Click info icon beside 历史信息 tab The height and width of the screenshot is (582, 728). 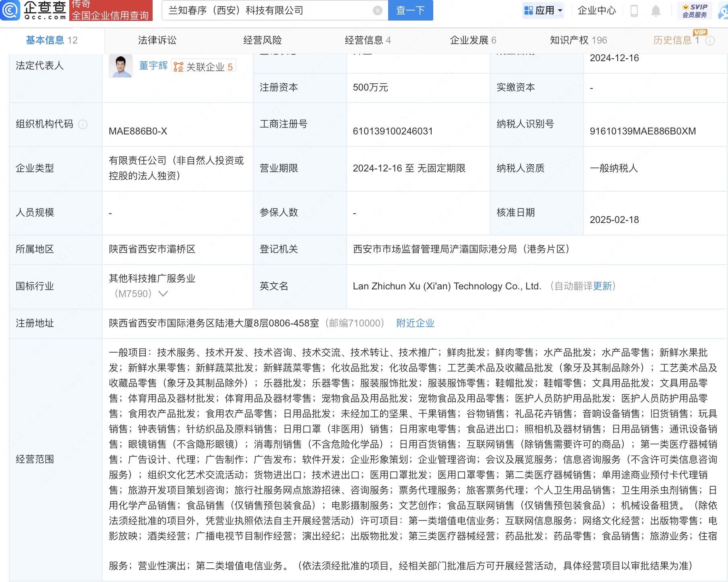click(710, 41)
